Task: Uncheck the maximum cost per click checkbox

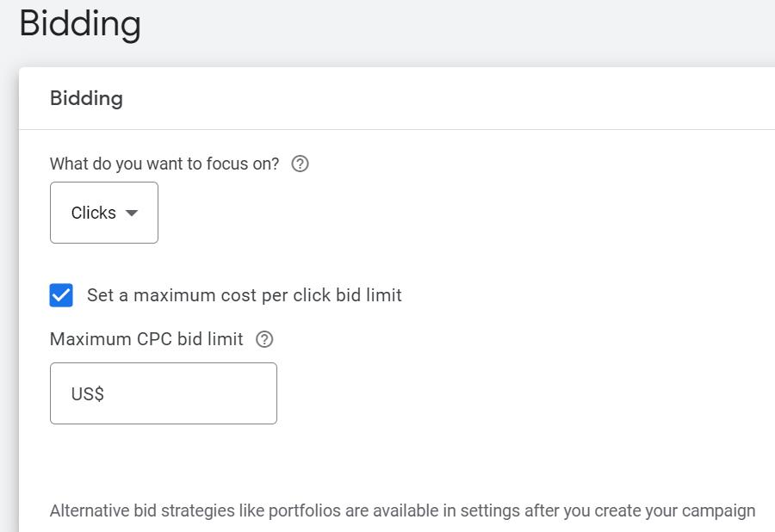Action: pos(61,295)
